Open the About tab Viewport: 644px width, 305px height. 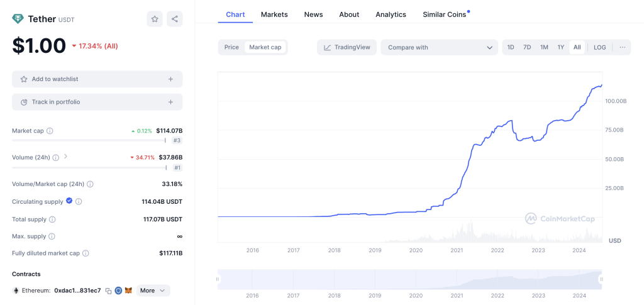349,14
